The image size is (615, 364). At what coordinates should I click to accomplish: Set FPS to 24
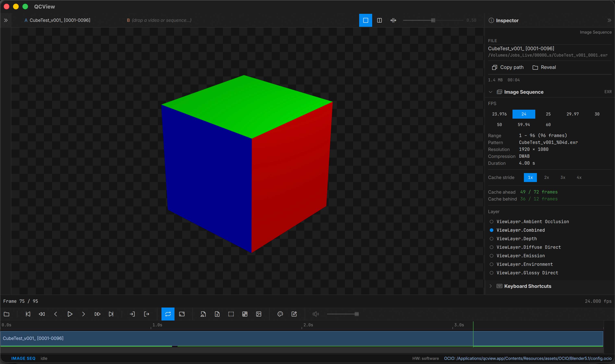524,114
